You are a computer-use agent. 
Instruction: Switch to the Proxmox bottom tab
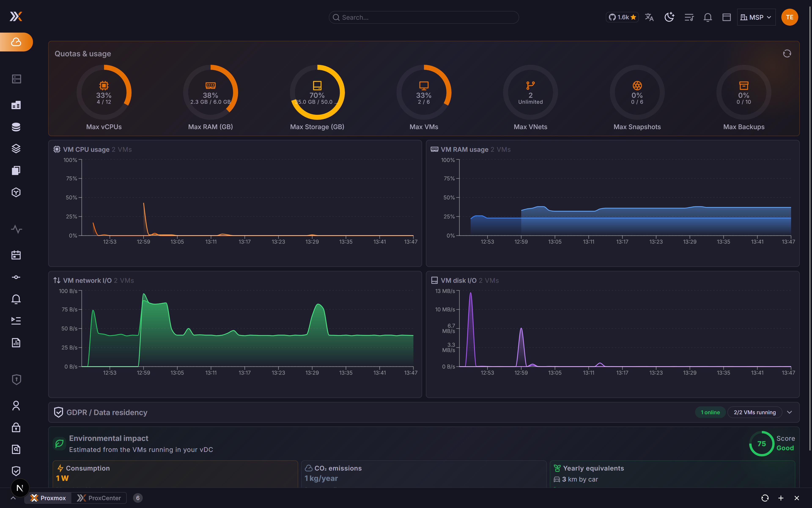(48, 498)
